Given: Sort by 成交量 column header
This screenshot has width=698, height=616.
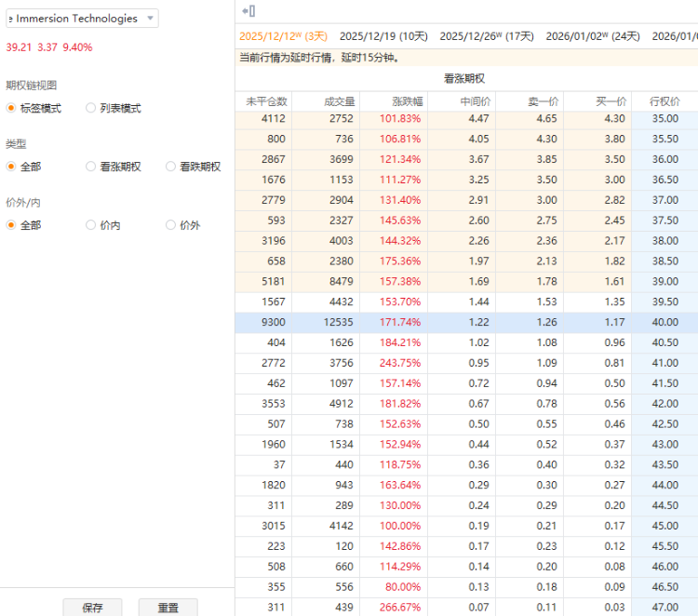Looking at the screenshot, I should tap(339, 101).
